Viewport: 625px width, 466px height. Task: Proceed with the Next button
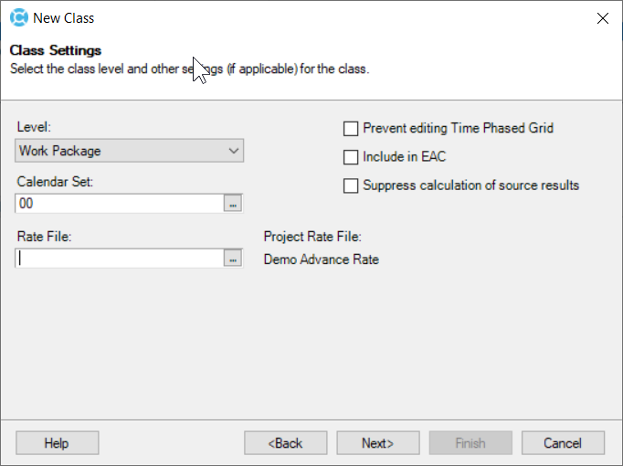tap(378, 443)
